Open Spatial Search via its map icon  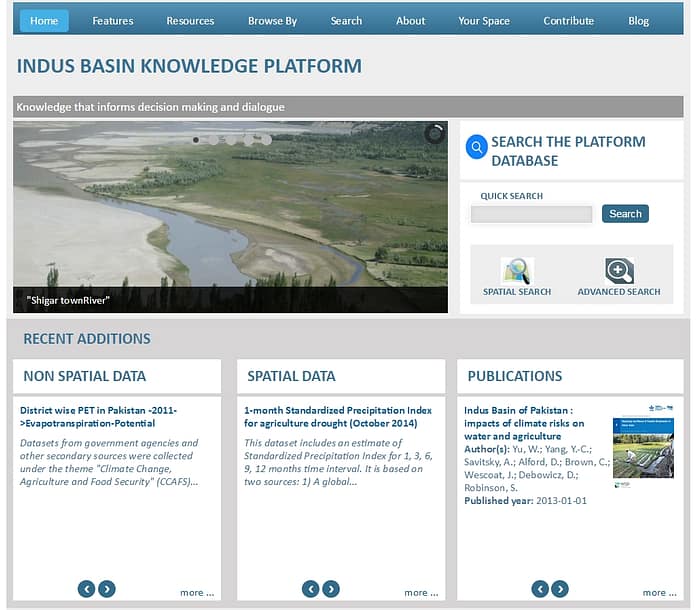[x=517, y=271]
